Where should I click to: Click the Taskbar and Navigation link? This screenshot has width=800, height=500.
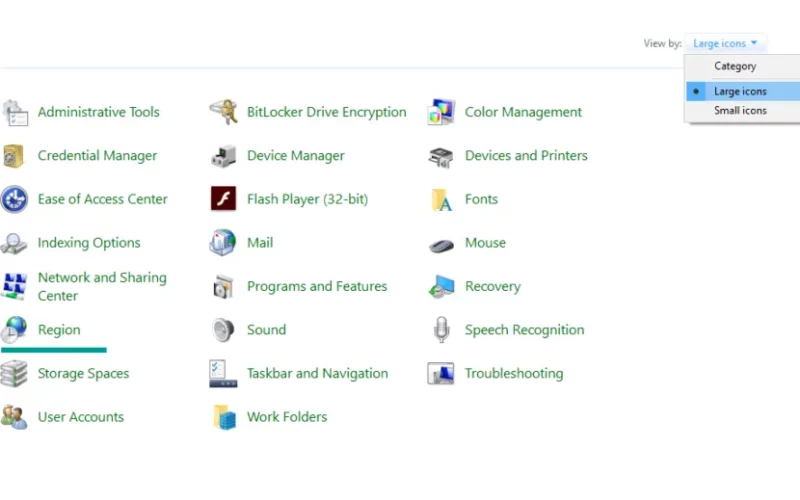(x=317, y=373)
